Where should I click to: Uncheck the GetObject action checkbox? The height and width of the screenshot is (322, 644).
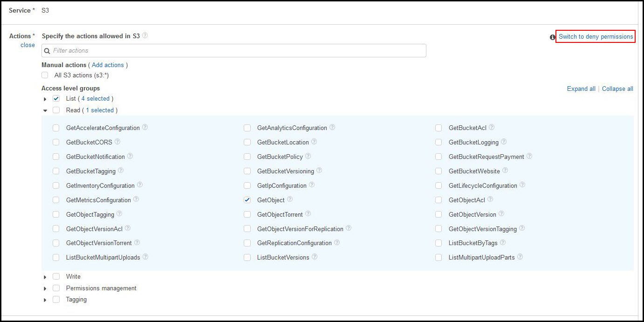coord(247,200)
